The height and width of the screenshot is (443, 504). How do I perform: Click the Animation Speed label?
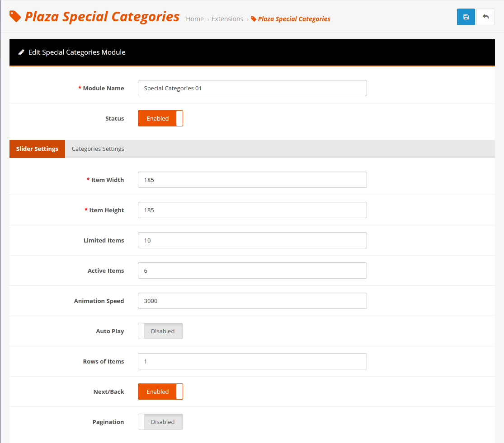point(99,301)
